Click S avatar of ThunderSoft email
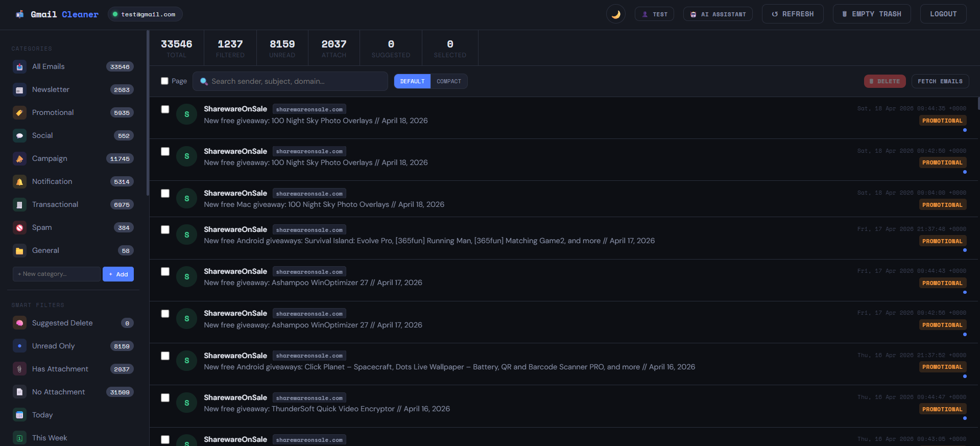Screen dimensions: 980x446 (186, 403)
